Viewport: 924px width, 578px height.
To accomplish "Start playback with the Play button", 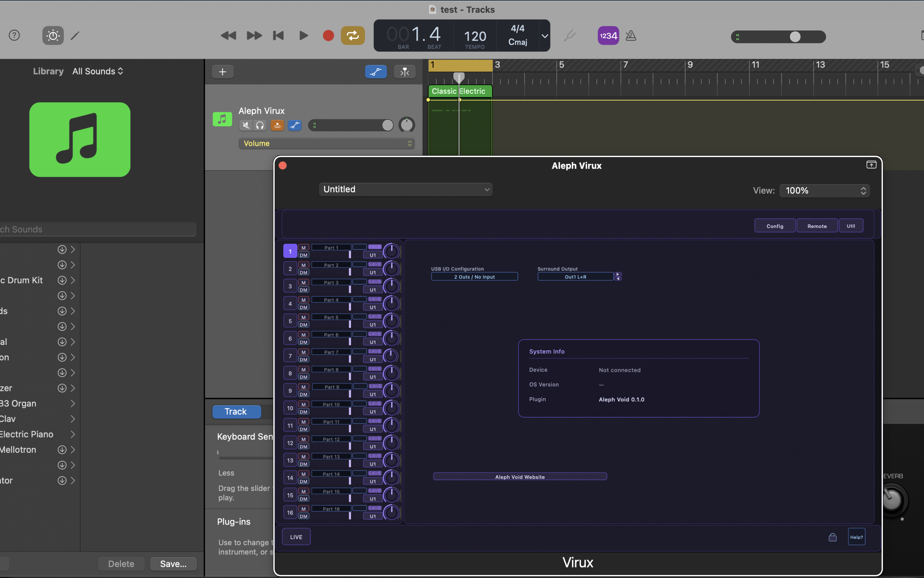I will click(304, 36).
